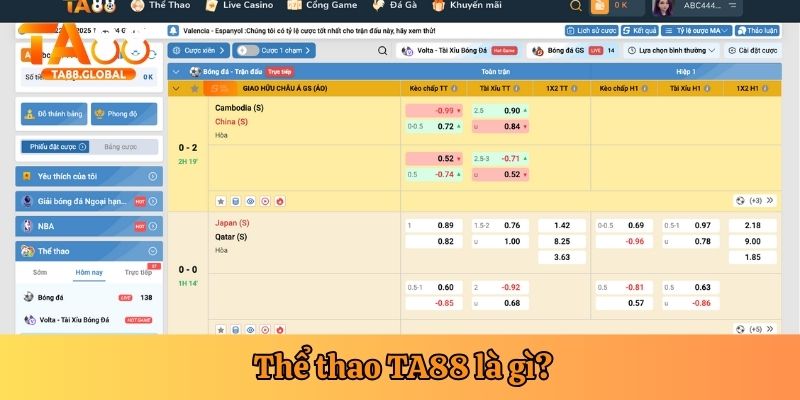Expand the Cược xiên option
Image resolution: width=800 pixels, height=400 pixels.
pyautogui.click(x=198, y=51)
